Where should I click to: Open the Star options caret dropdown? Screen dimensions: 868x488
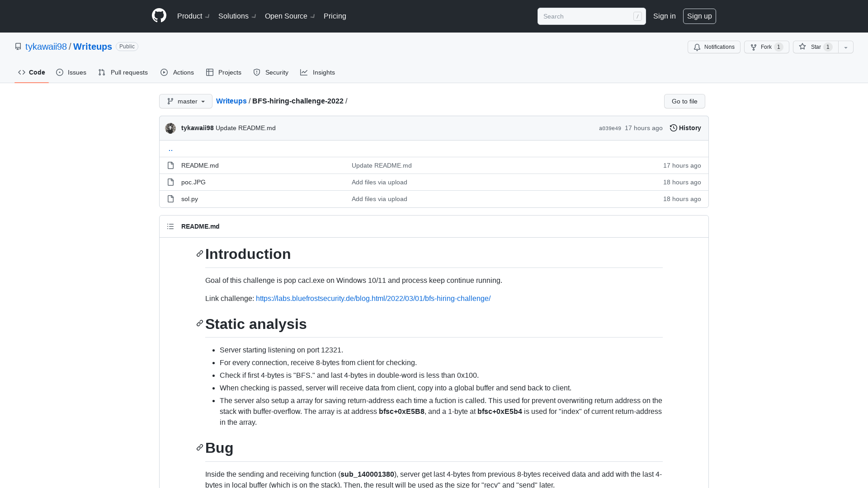[845, 47]
